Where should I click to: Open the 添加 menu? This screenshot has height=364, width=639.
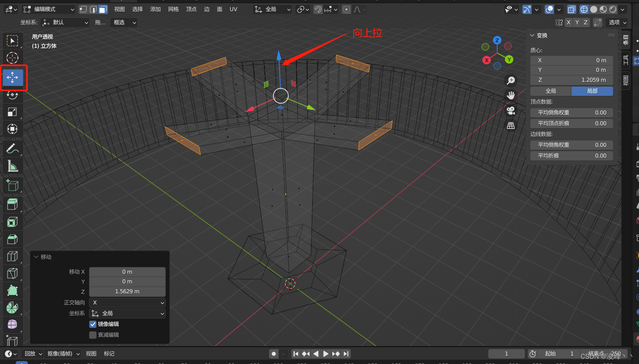pos(155,9)
